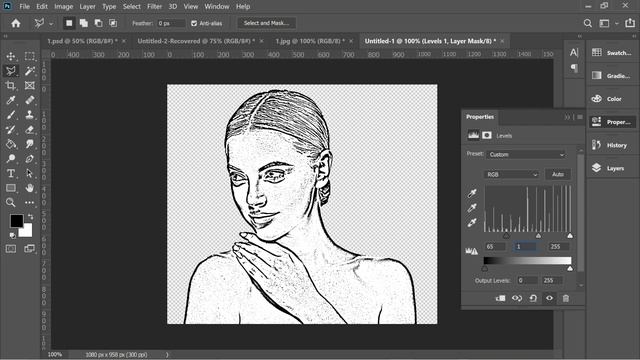Select the Dodge tool
This screenshot has height=360, width=640.
(x=11, y=159)
